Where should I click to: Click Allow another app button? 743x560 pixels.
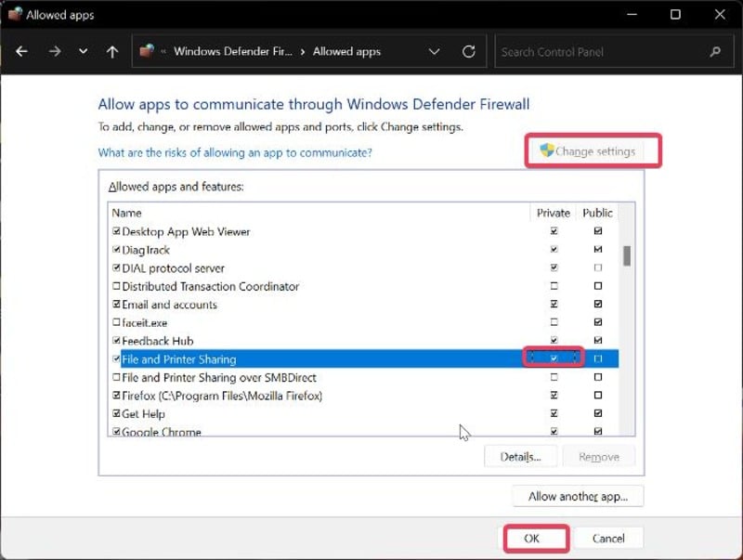578,496
